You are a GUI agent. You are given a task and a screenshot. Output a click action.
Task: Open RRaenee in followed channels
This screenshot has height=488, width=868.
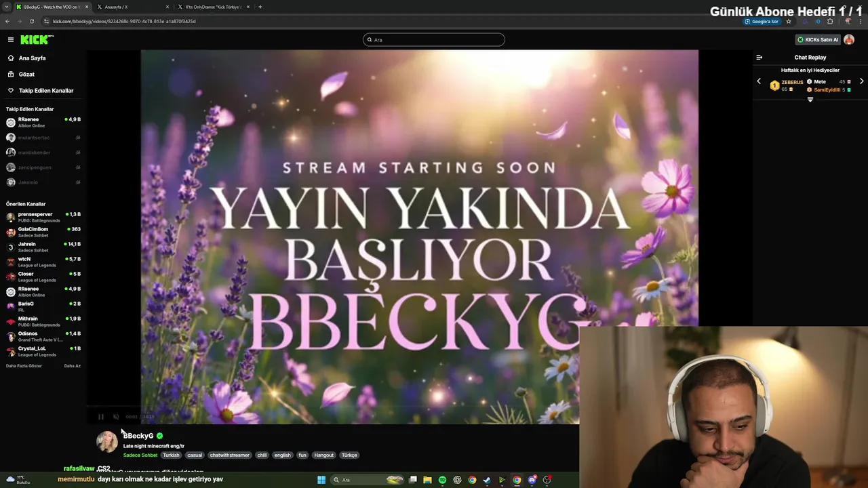click(x=43, y=123)
